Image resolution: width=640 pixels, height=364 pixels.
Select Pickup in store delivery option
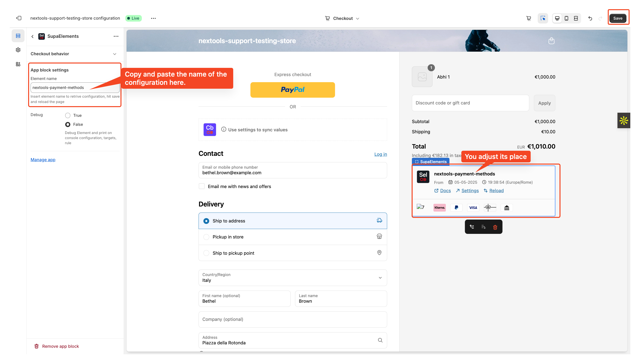click(293, 237)
